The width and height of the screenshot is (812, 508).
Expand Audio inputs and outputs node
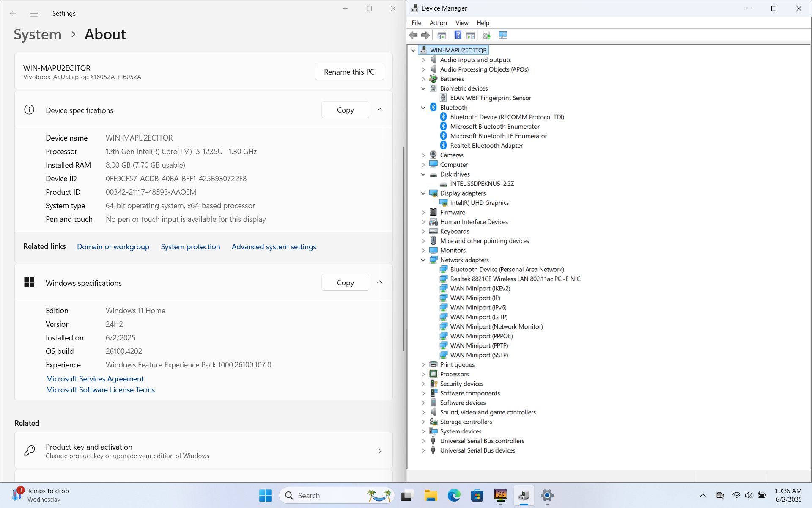[423, 60]
